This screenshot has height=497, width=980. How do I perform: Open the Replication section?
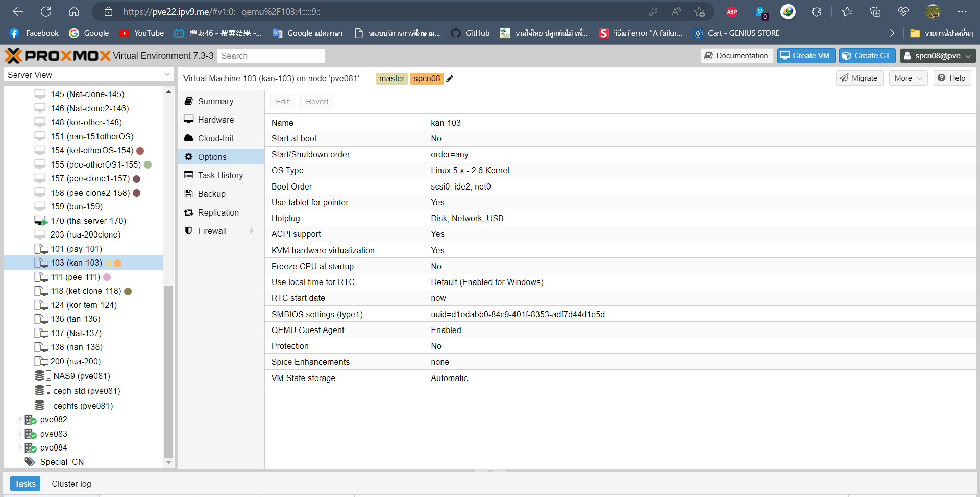tap(221, 212)
